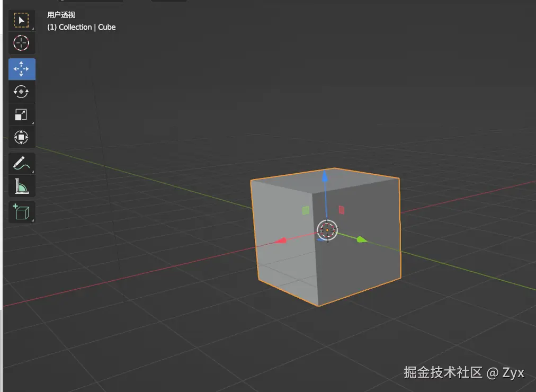Select the Add Cube tool

click(22, 212)
